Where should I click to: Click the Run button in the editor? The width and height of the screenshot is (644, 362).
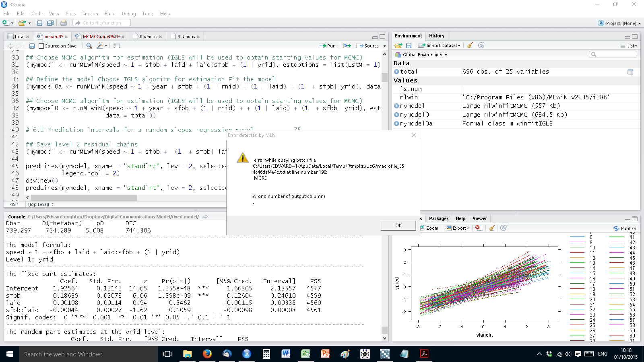pos(328,46)
